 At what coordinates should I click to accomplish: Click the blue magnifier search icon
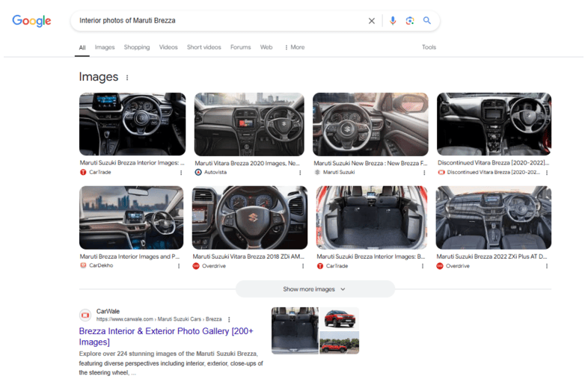pyautogui.click(x=427, y=21)
